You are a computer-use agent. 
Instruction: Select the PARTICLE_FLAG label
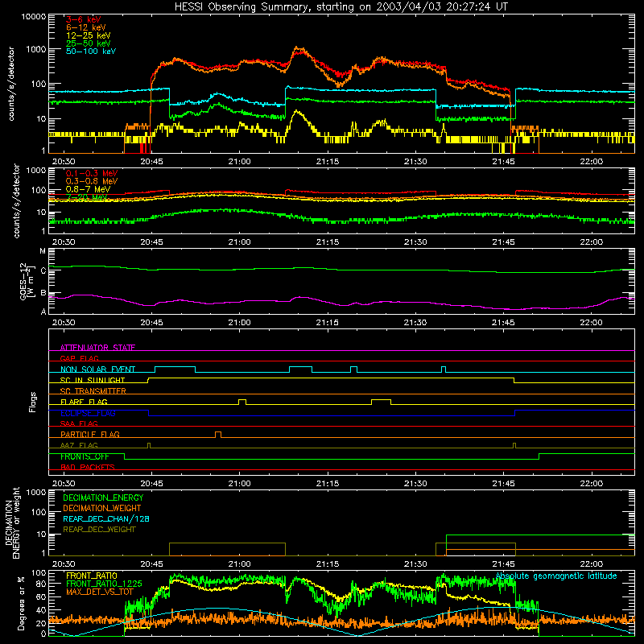click(x=90, y=434)
